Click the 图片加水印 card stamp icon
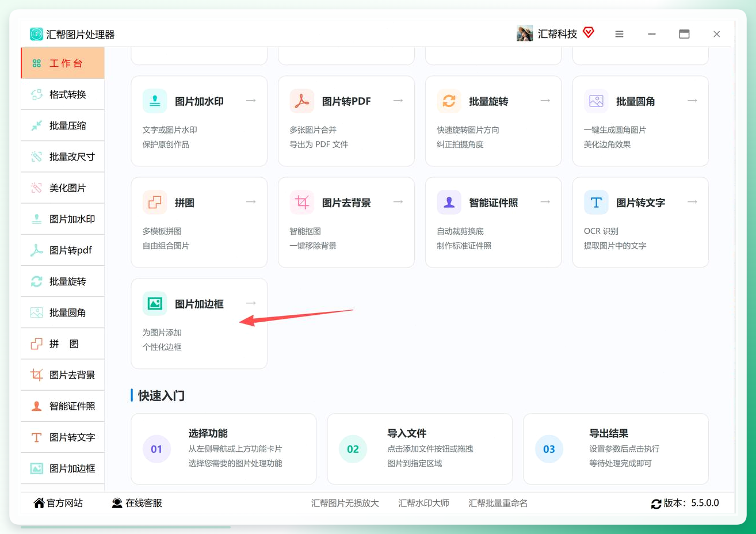The image size is (756, 534). click(x=155, y=101)
